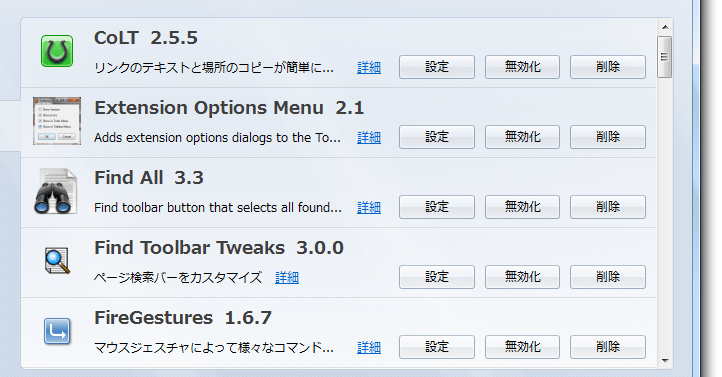This screenshot has height=377, width=722.
Task: Select the Find All 3.3 list row
Action: coord(338,193)
